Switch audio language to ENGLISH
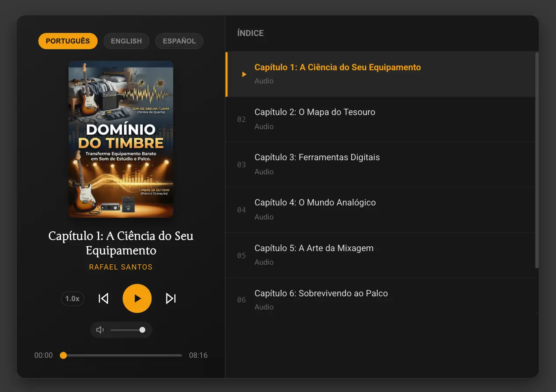This screenshot has height=392, width=556. pos(126,41)
